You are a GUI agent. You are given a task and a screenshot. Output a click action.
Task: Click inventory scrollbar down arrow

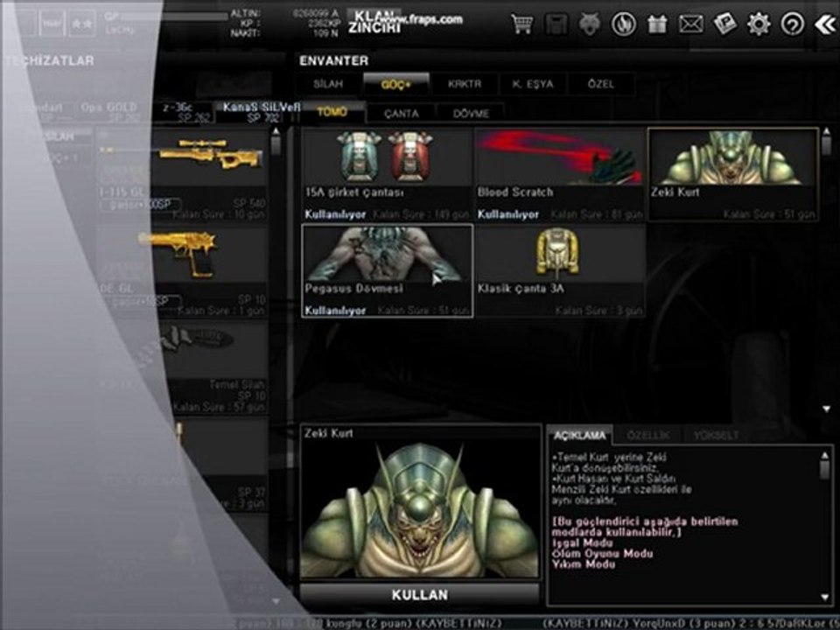click(826, 409)
